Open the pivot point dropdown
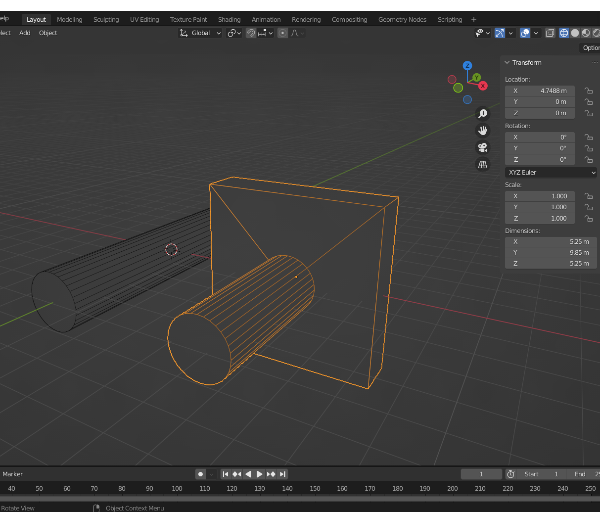 pos(234,33)
